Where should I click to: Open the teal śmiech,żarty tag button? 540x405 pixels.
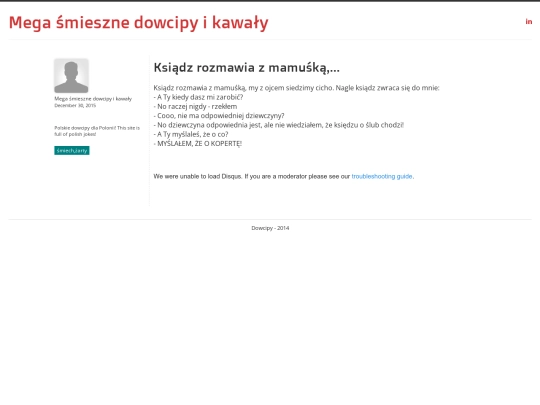pyautogui.click(x=72, y=150)
